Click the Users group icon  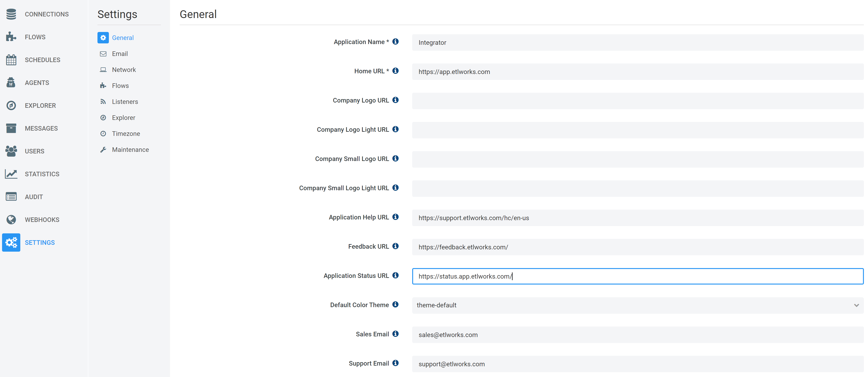click(11, 151)
